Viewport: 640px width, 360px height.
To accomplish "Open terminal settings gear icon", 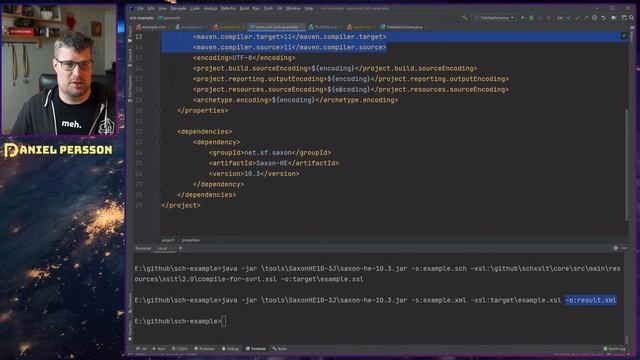I will [616, 248].
